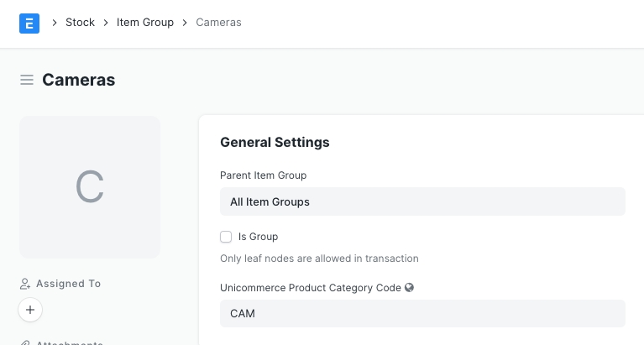Click the chevron arrow before Stock breadcrumb
644x345 pixels.
53,23
